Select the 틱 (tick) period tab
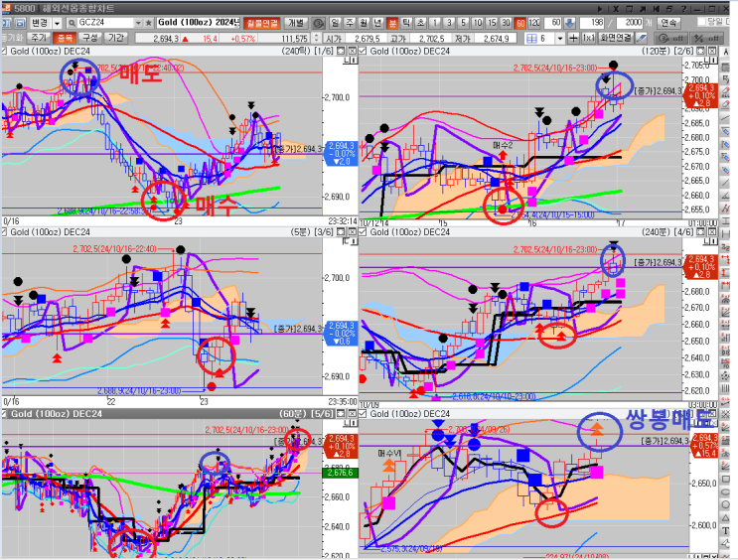The height and width of the screenshot is (560, 738). pyautogui.click(x=406, y=23)
